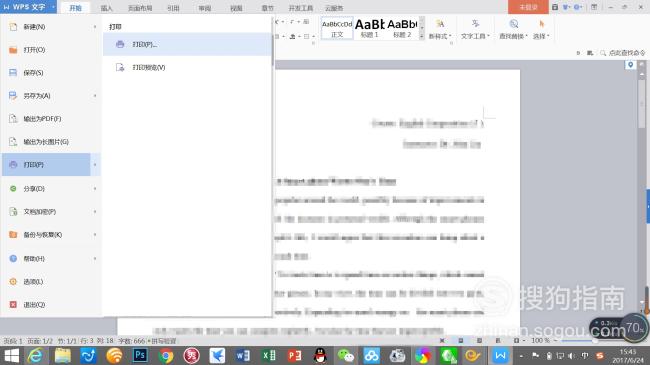Screen dimensions: 650x365
Task: Open WeChat from the taskbar
Action: pos(346,355)
